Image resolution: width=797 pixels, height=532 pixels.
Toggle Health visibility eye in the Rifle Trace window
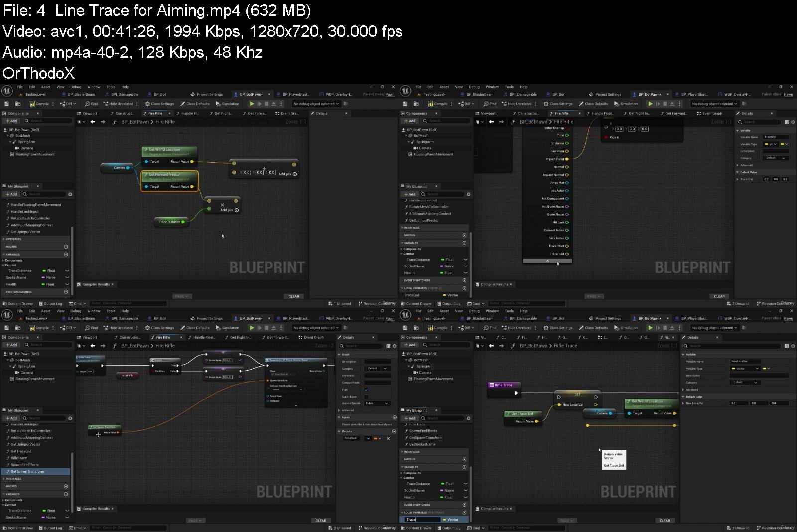(465, 497)
